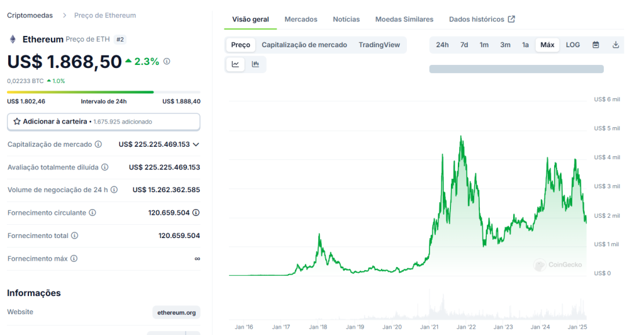Open the Notícias tab
Viewport: 644px width, 335px height.
point(347,20)
